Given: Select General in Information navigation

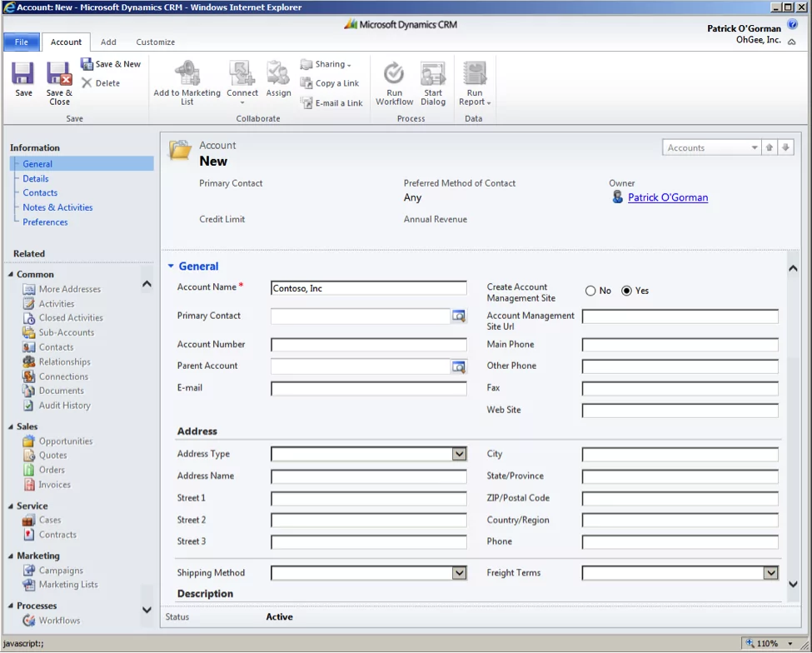Looking at the screenshot, I should 37,163.
